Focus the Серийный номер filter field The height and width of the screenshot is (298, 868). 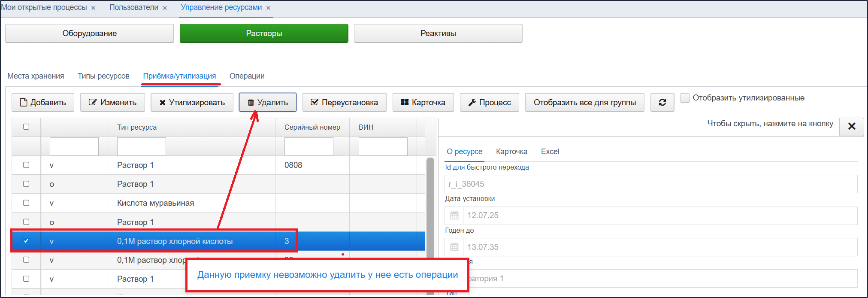tap(309, 147)
